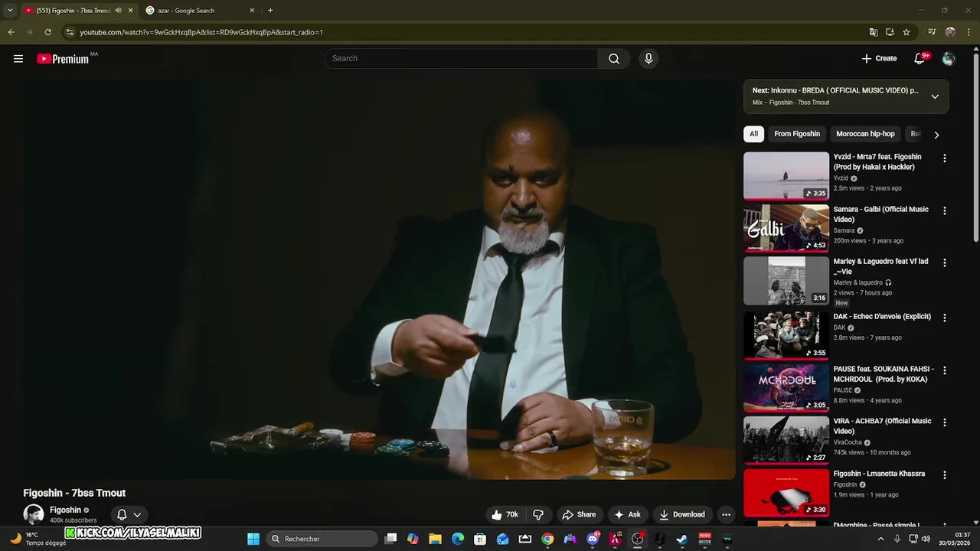Open Marley & Laguedro video thumbnail
This screenshot has height=551, width=980.
tap(786, 280)
